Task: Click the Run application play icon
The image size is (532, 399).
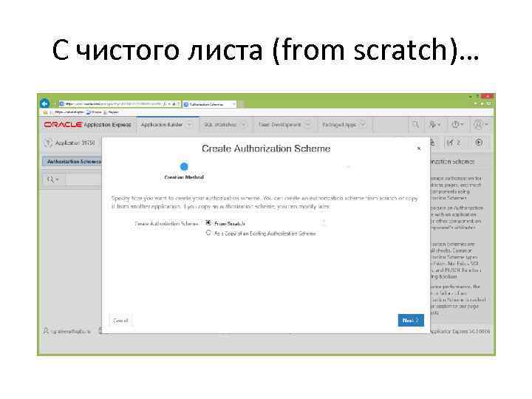Action: [x=479, y=143]
